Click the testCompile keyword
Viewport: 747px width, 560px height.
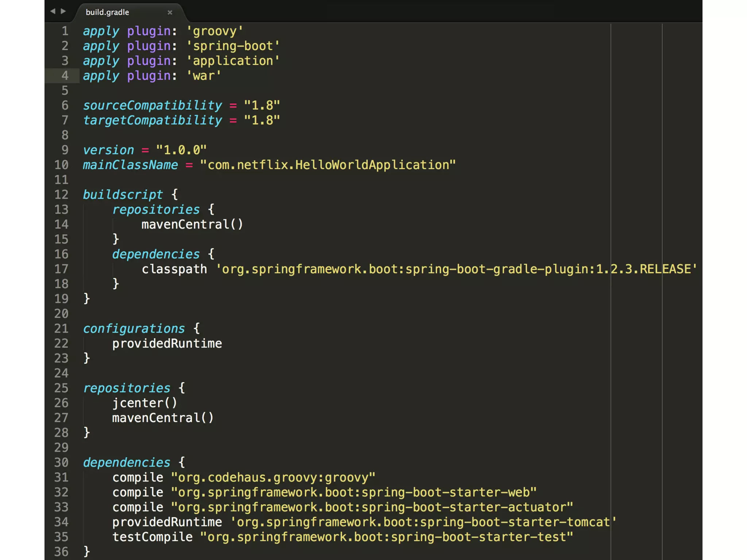pyautogui.click(x=152, y=537)
